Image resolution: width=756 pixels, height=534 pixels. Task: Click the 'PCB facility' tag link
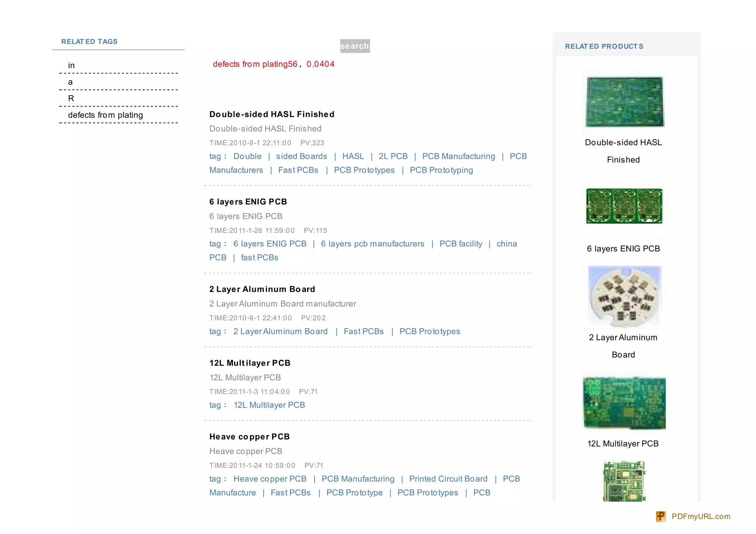461,244
